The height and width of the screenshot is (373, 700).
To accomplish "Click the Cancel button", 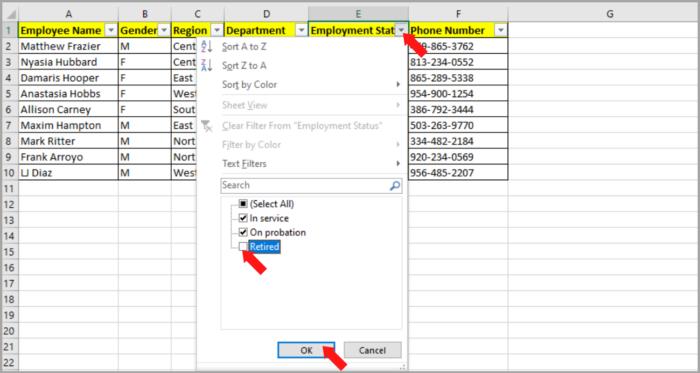I will point(373,350).
